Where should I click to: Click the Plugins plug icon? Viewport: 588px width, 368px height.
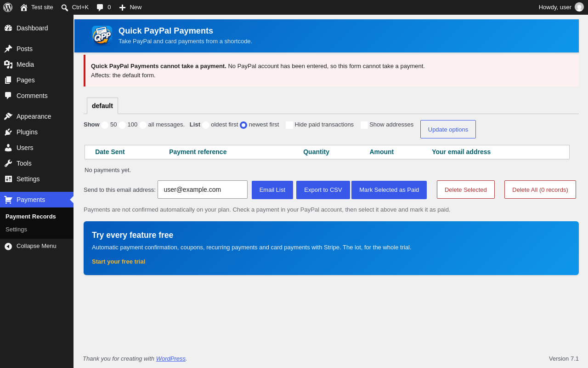coord(8,132)
